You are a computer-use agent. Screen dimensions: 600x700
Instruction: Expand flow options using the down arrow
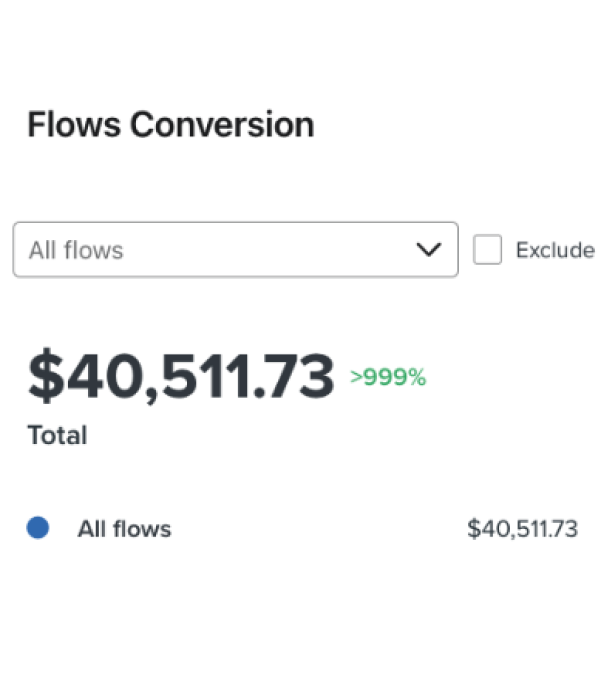[428, 249]
